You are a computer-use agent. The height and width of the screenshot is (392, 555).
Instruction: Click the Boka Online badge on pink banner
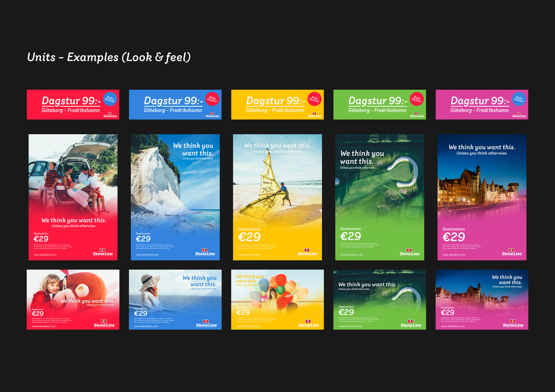(519, 99)
